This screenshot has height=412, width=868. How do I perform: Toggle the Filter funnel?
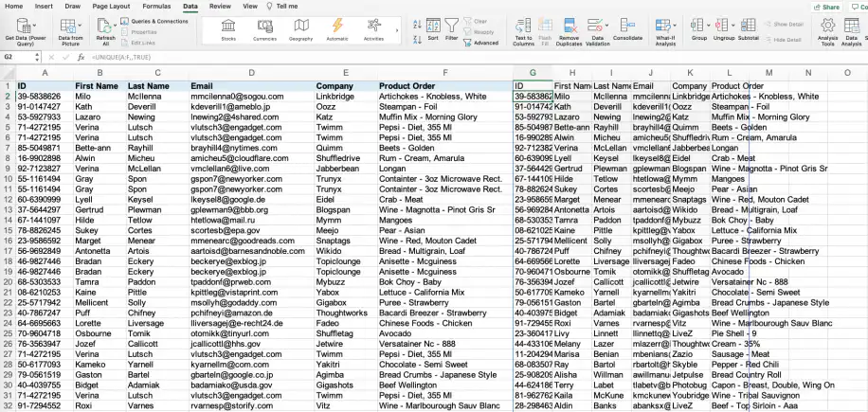[x=452, y=29]
